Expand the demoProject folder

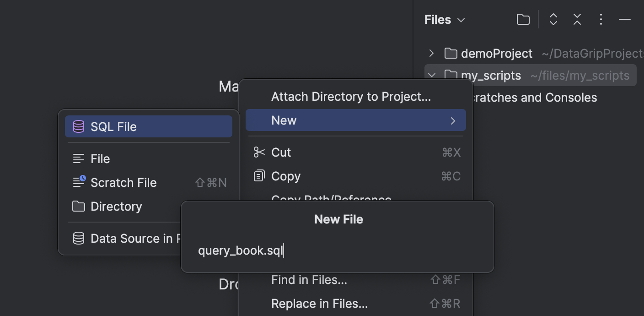tap(431, 53)
